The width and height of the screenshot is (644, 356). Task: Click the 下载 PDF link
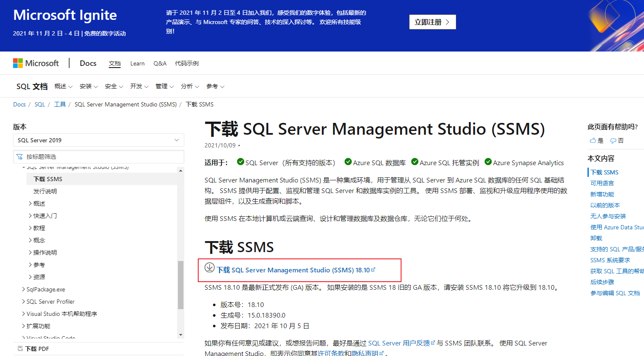click(x=37, y=349)
